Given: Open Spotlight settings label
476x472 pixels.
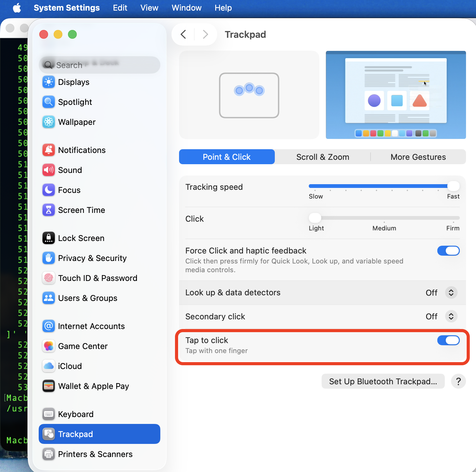Looking at the screenshot, I should tap(75, 102).
